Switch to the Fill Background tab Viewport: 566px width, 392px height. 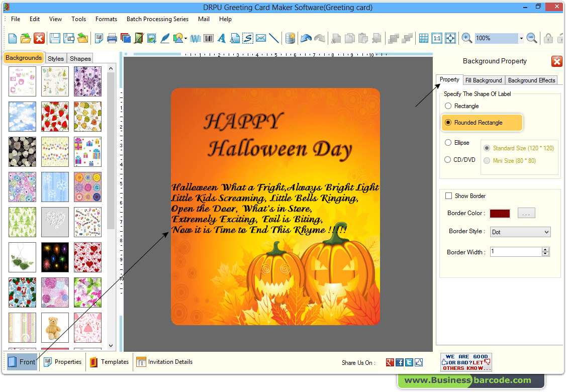tap(484, 80)
